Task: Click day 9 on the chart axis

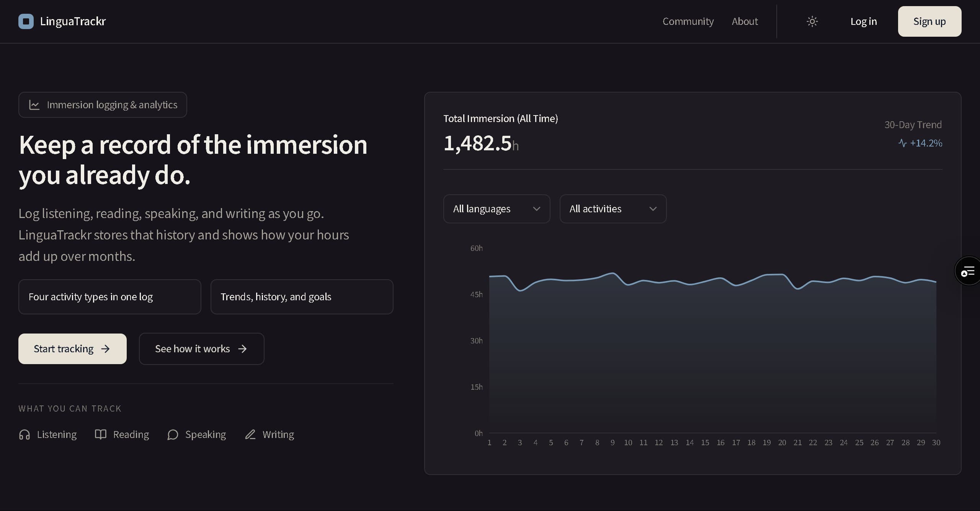Action: coord(612,443)
